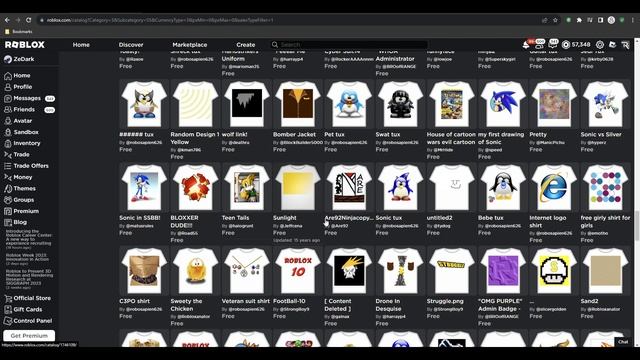Open the BLOXXER DUDE!!! shirt thumbnail

click(195, 187)
